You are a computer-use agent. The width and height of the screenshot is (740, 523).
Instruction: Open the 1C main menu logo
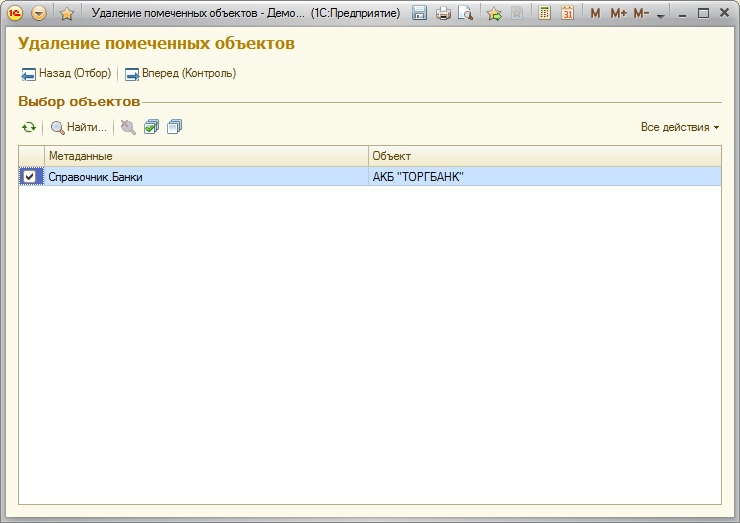click(15, 13)
